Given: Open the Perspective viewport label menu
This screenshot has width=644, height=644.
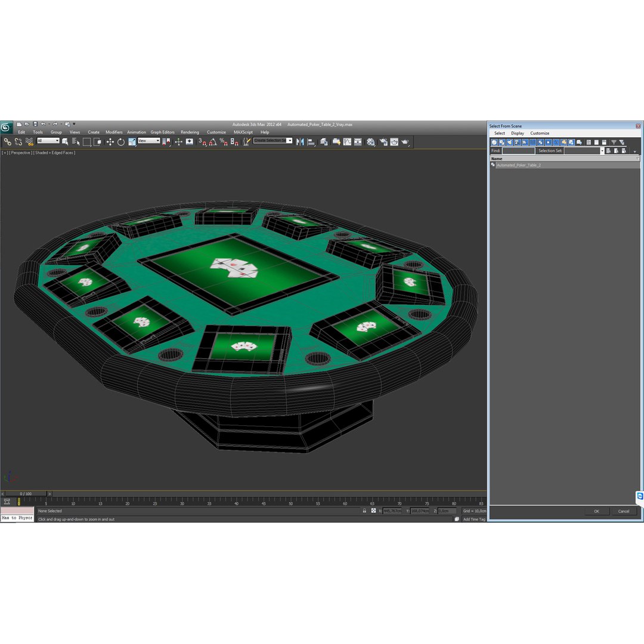Looking at the screenshot, I should pos(20,153).
